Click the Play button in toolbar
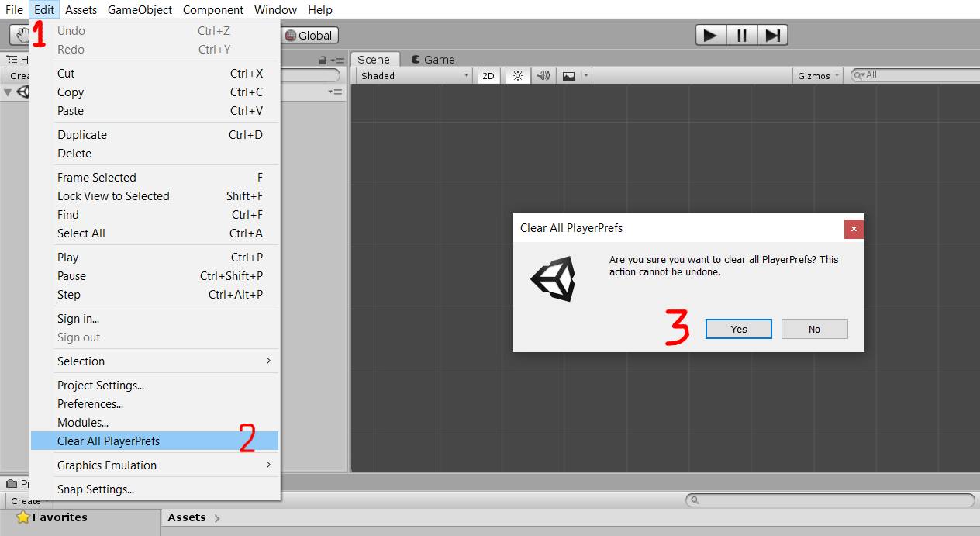 pos(711,35)
